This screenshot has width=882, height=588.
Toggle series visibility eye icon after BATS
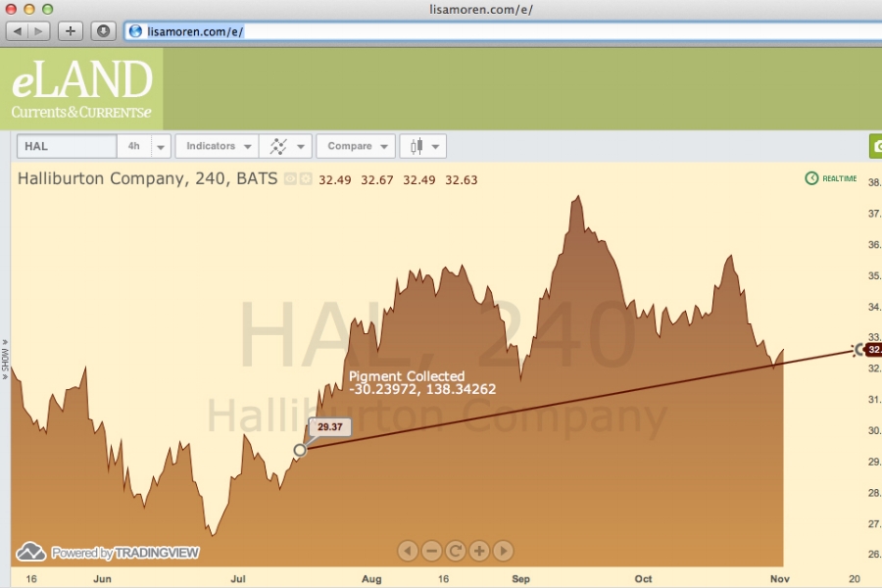coord(290,179)
